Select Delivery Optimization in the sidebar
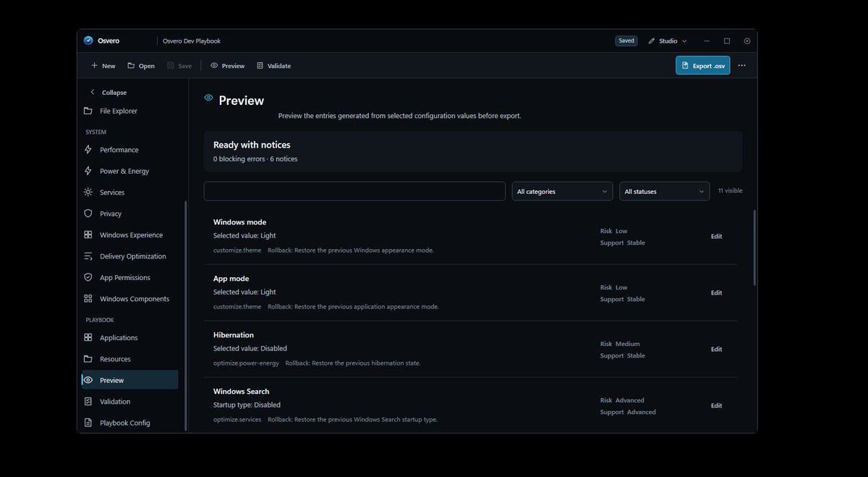 (129, 256)
